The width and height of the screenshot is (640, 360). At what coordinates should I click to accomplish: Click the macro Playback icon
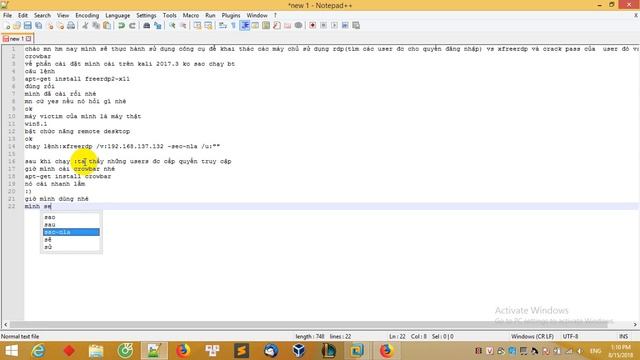(x=334, y=26)
